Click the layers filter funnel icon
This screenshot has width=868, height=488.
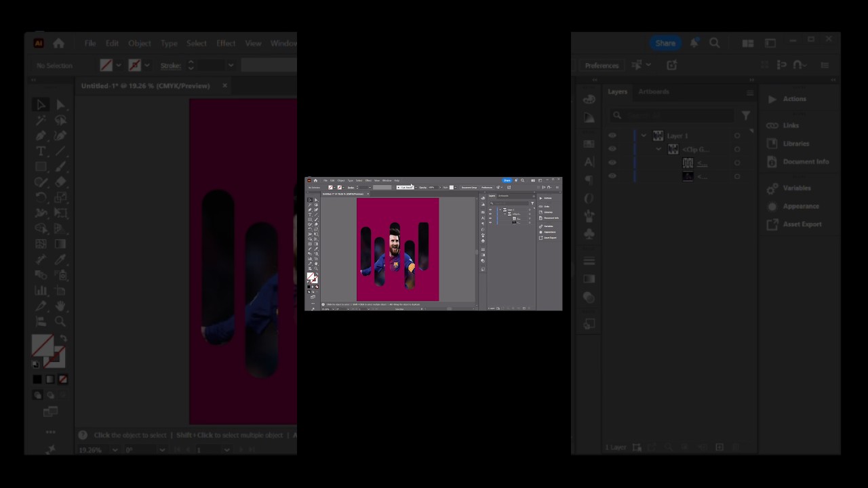coord(746,115)
